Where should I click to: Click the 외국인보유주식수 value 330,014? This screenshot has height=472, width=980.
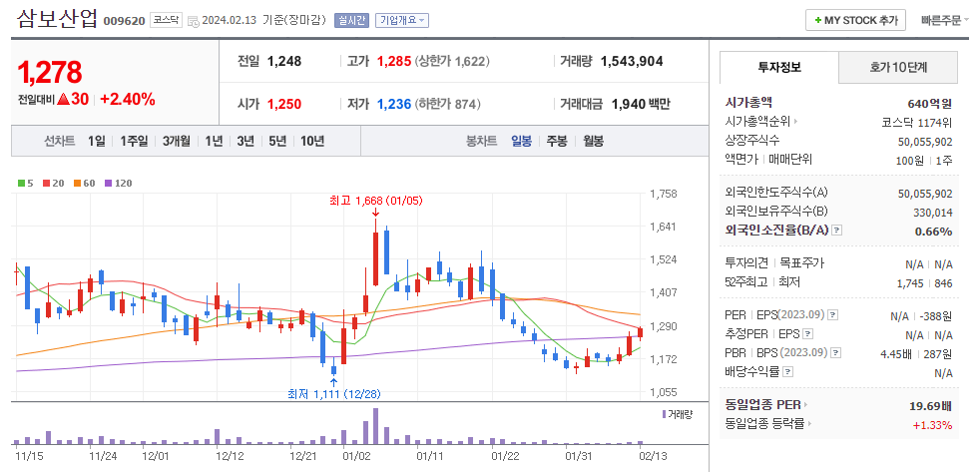[933, 213]
